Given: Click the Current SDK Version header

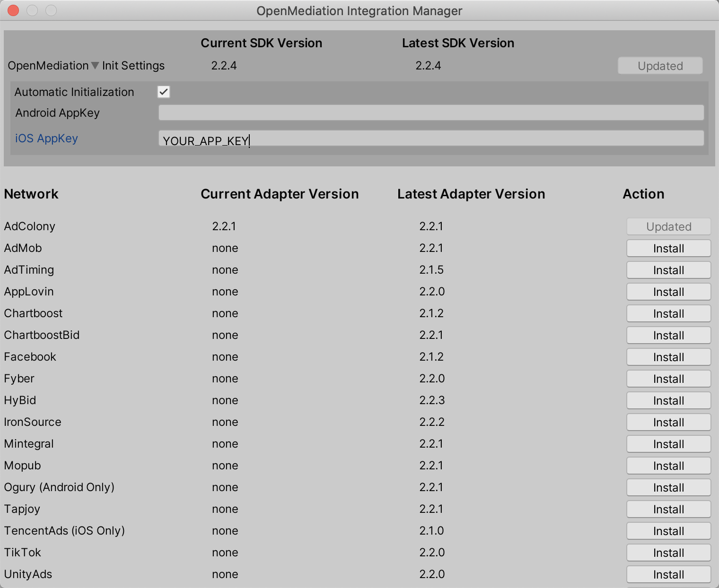Looking at the screenshot, I should pyautogui.click(x=262, y=43).
